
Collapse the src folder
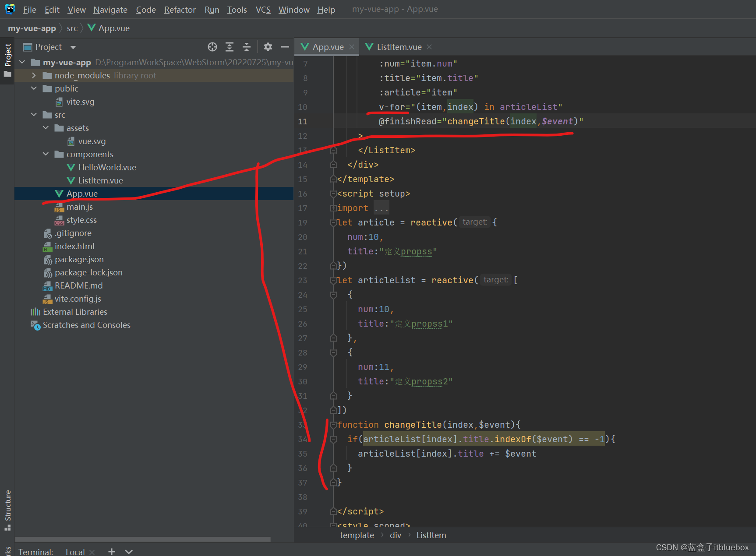click(34, 115)
